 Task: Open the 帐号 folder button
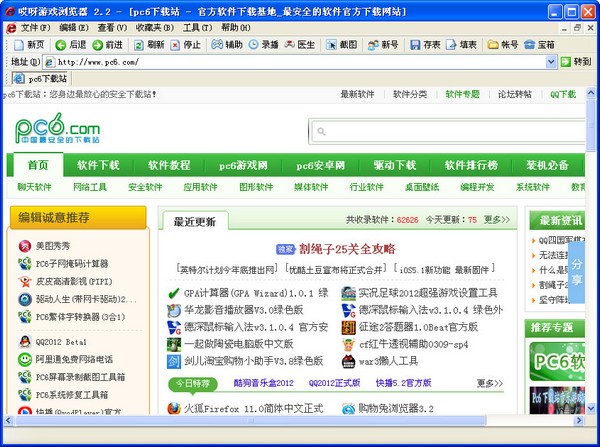point(503,45)
